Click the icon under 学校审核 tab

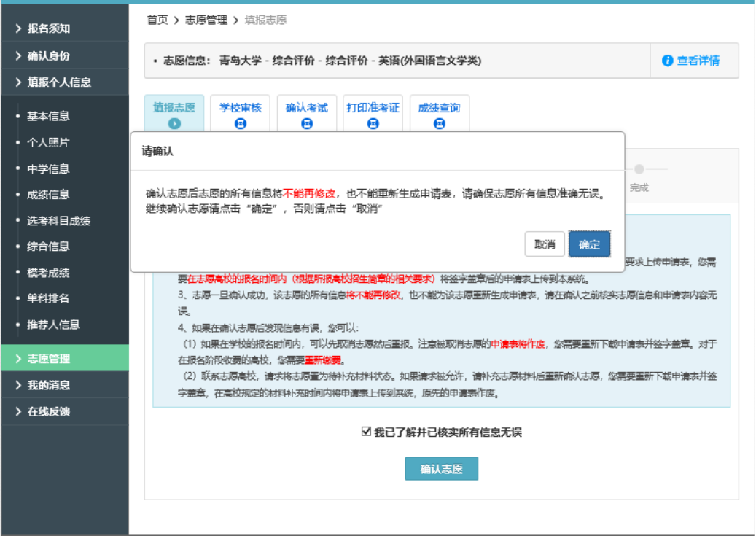[x=241, y=123]
